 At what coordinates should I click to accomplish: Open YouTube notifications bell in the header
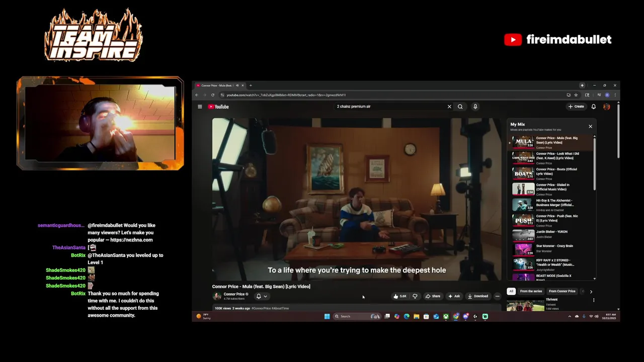594,107
